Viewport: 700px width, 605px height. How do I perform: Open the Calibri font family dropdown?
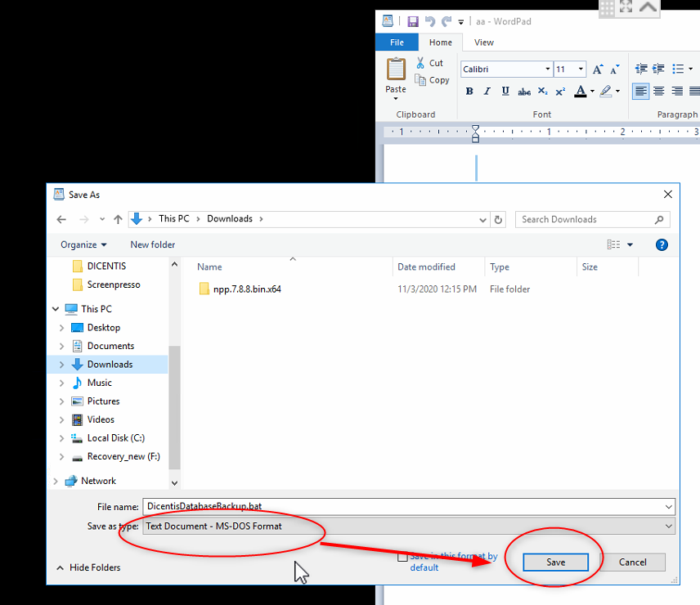(547, 69)
